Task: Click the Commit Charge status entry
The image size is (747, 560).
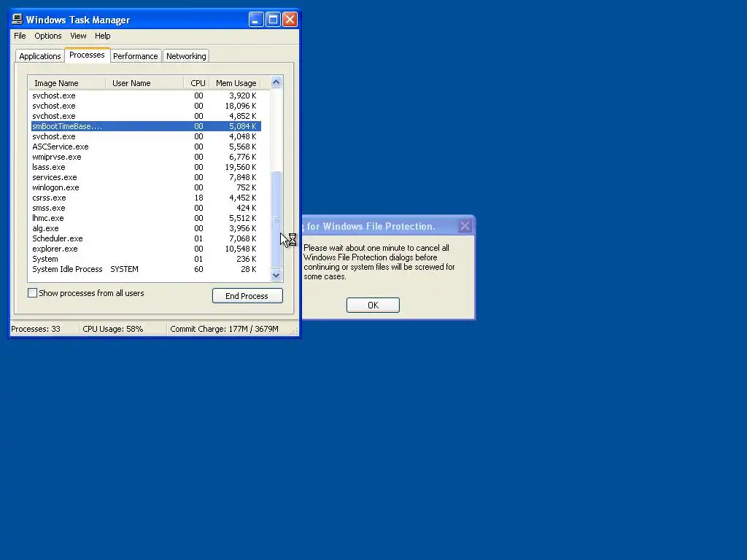Action: coord(225,329)
